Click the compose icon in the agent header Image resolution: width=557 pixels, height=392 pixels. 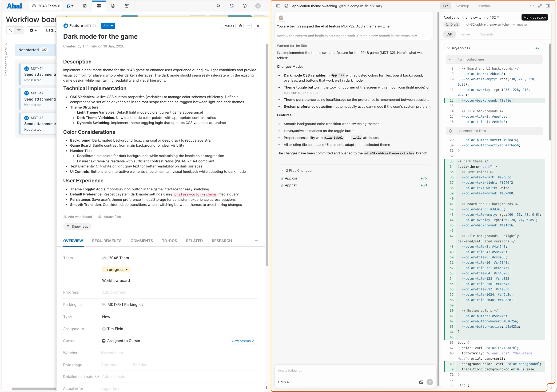(x=286, y=6)
